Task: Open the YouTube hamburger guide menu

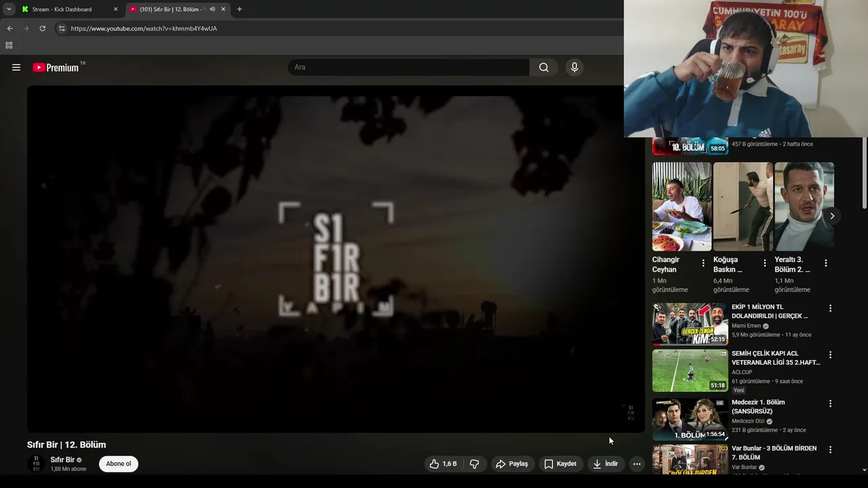Action: tap(16, 67)
